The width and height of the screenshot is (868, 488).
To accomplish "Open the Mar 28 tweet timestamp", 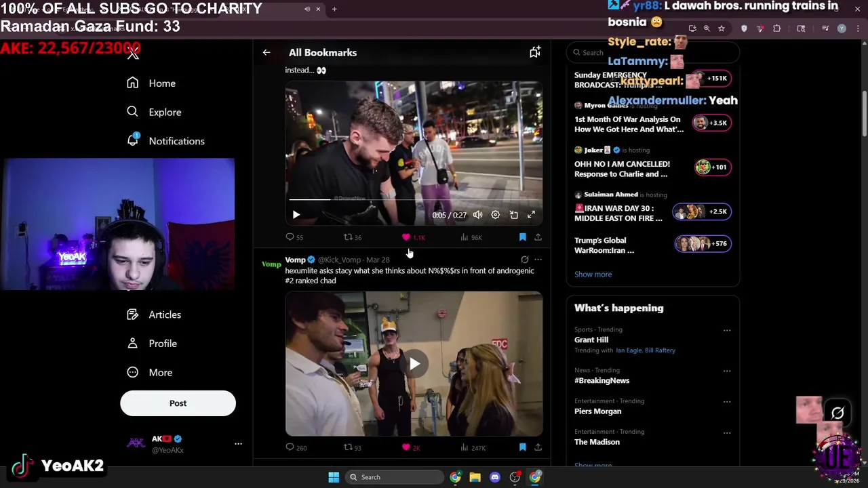I will click(x=378, y=260).
